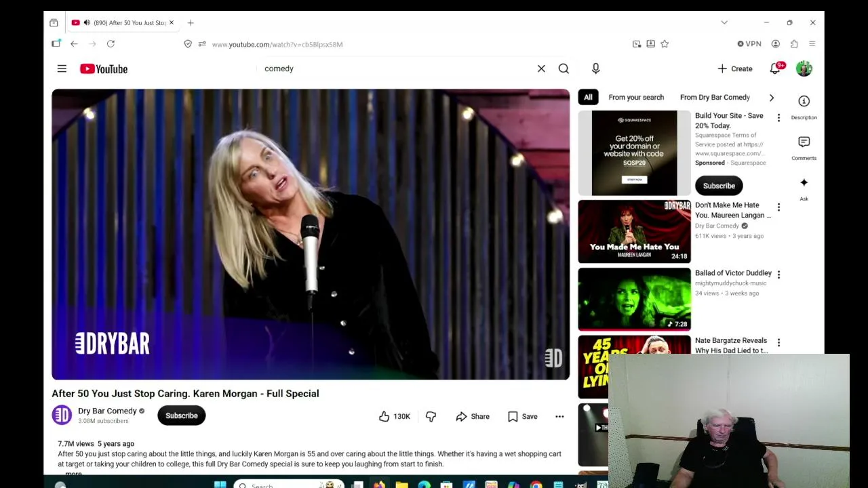Open Don't Make Me Hate You title
Image resolution: width=868 pixels, height=488 pixels.
[x=733, y=210]
